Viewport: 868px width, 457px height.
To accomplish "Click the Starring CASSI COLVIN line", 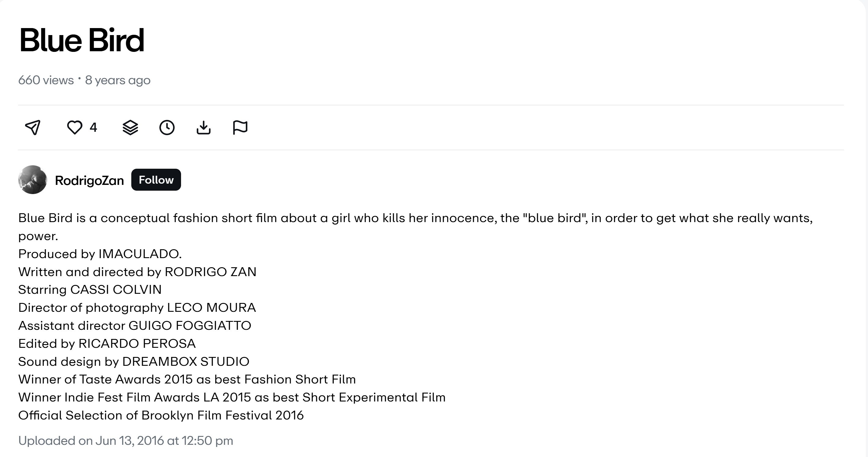I will coord(90,289).
